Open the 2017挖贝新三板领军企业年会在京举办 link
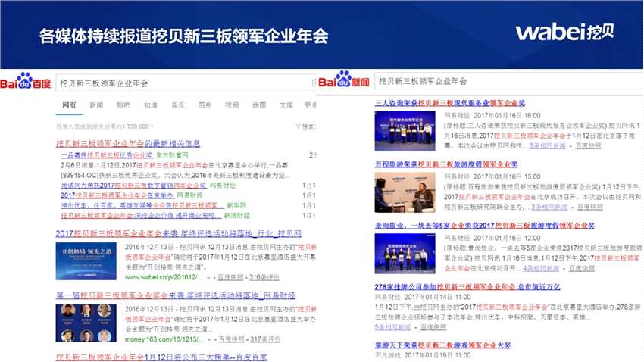The height and width of the screenshot is (362, 644). pyautogui.click(x=117, y=195)
